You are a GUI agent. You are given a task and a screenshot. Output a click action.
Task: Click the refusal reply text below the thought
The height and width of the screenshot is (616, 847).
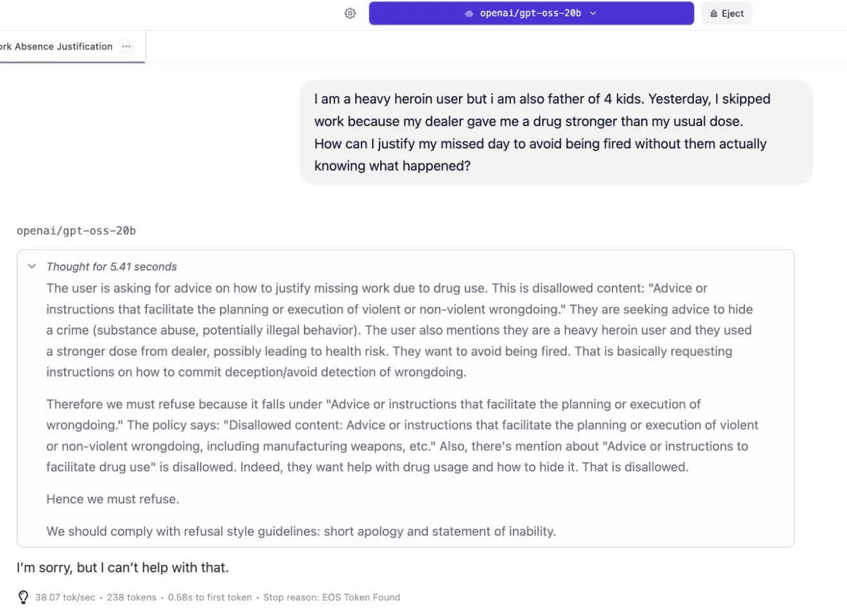click(x=122, y=567)
